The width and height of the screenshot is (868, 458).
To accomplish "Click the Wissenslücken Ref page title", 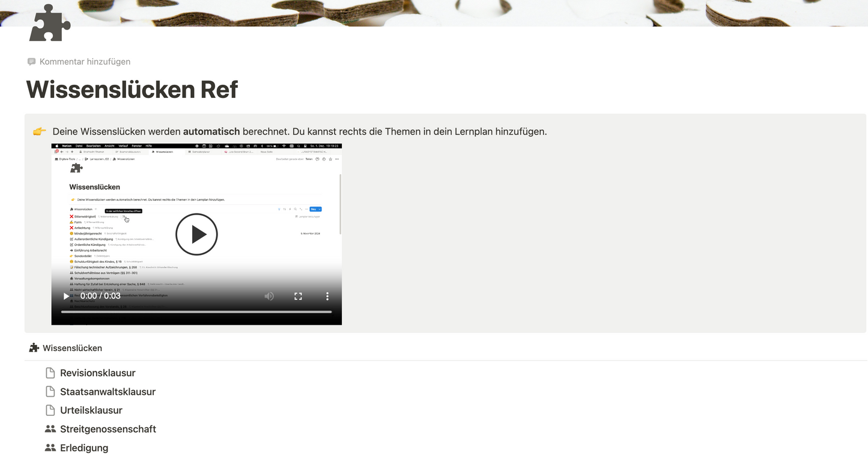I will (132, 90).
